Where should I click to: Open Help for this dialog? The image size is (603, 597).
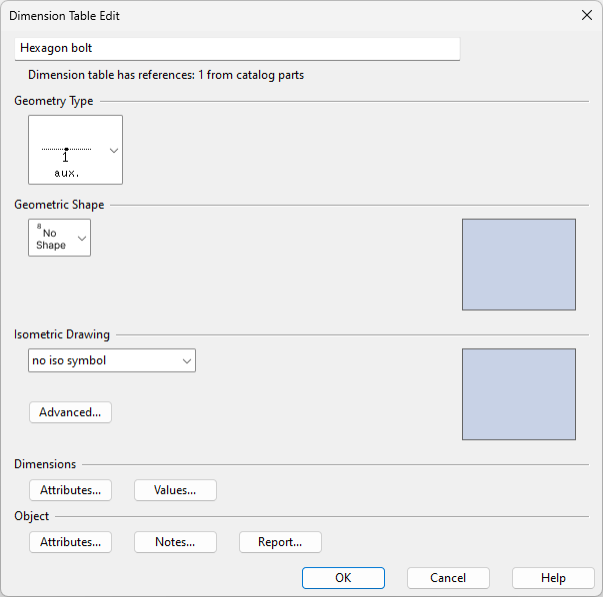(553, 578)
